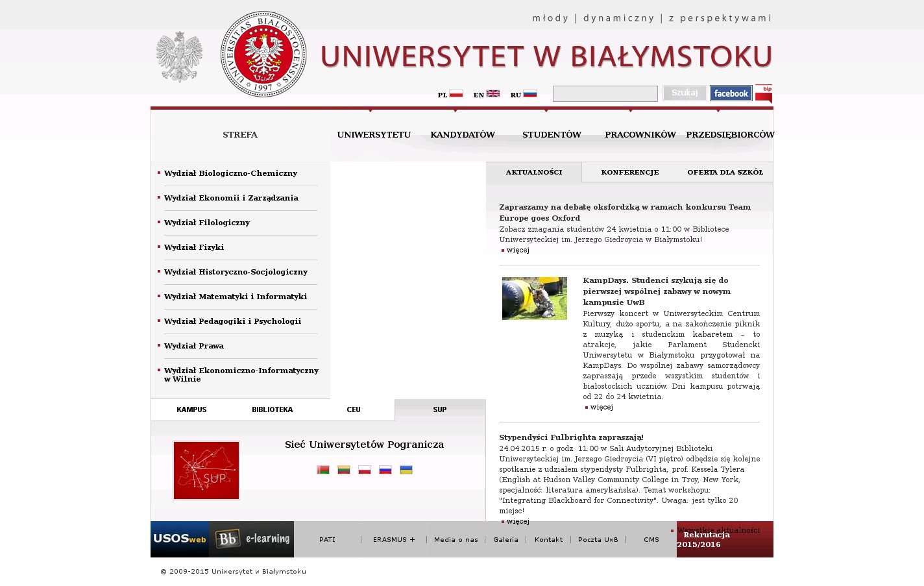Viewport: 924px width, 586px height.
Task: Open the university Facebook page
Action: tap(731, 93)
